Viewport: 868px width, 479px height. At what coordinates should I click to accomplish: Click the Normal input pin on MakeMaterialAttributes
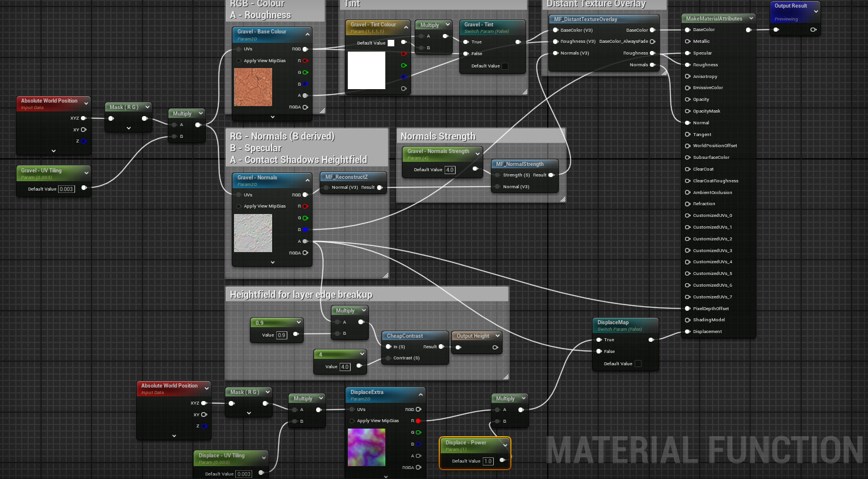(687, 123)
